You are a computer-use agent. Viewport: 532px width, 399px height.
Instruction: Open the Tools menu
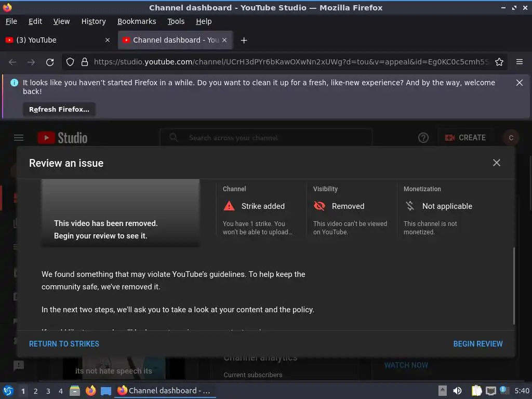(x=176, y=21)
